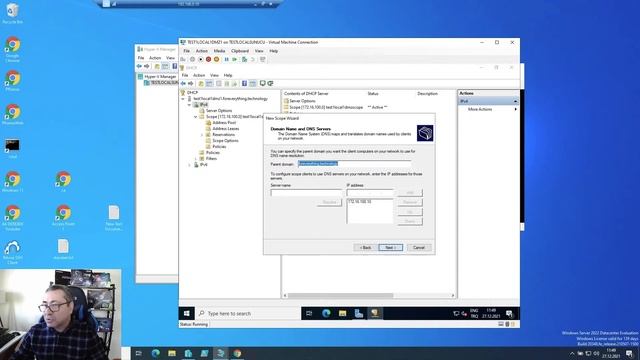Select the Scope [172.16.100.0] row in contents list
The height and width of the screenshot is (360, 640).
pos(326,107)
